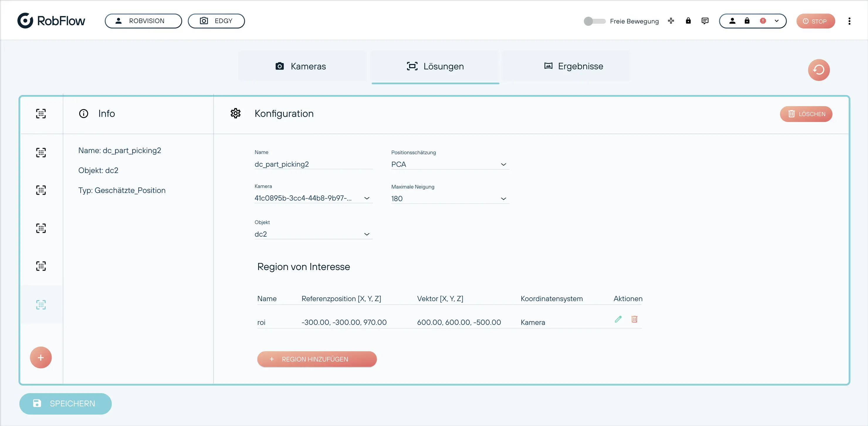Switch to the Kameras tab
The width and height of the screenshot is (868, 426).
(301, 66)
